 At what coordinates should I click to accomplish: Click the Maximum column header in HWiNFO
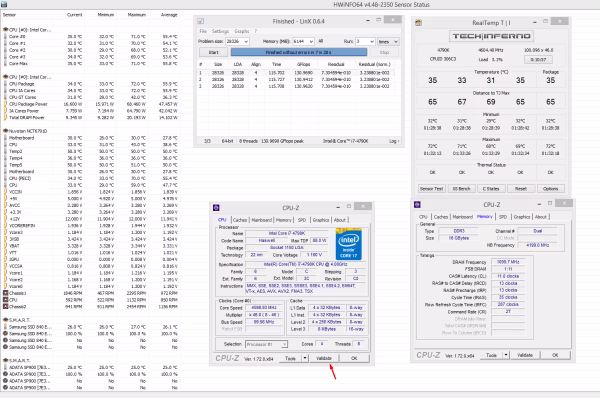pyautogui.click(x=137, y=15)
